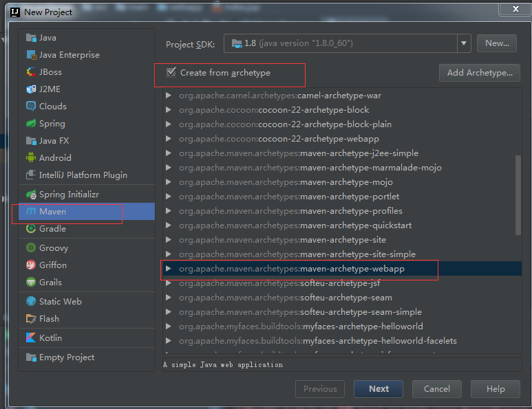Click the Next button
Screen dimensions: 532x409
[379, 388]
